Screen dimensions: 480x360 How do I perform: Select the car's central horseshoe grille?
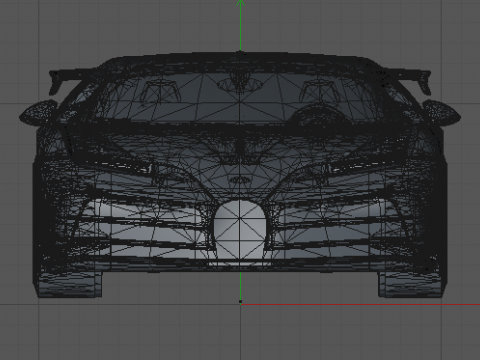pos(240,229)
